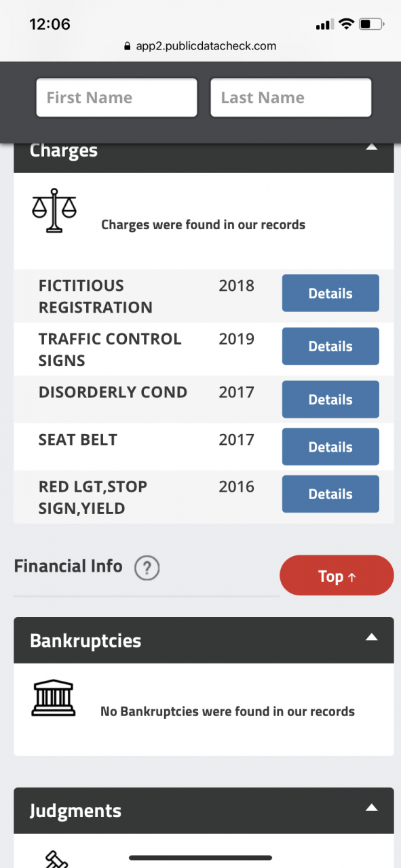This screenshot has height=868, width=401.
Task: Tap the battery indicator icon
Action: click(372, 24)
